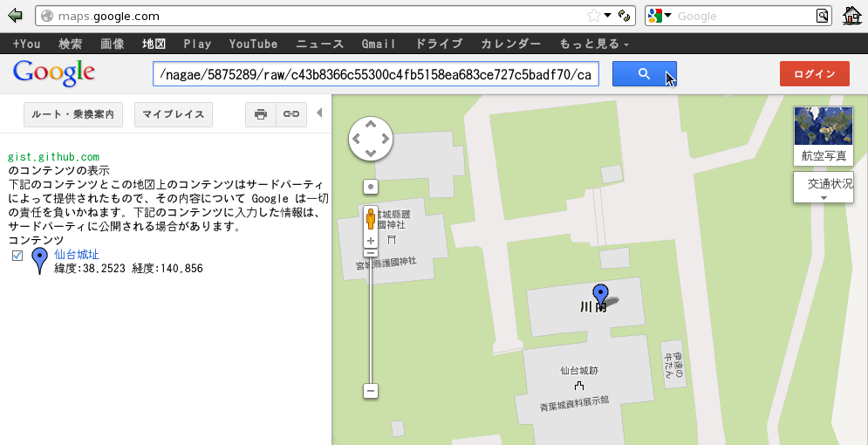Click the Maps search query field
868x445 pixels.
tap(376, 73)
